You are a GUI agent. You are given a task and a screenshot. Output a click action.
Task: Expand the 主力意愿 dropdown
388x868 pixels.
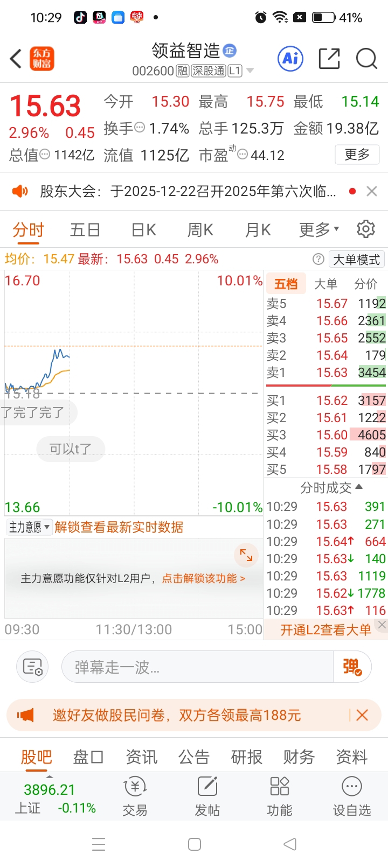pyautogui.click(x=29, y=527)
